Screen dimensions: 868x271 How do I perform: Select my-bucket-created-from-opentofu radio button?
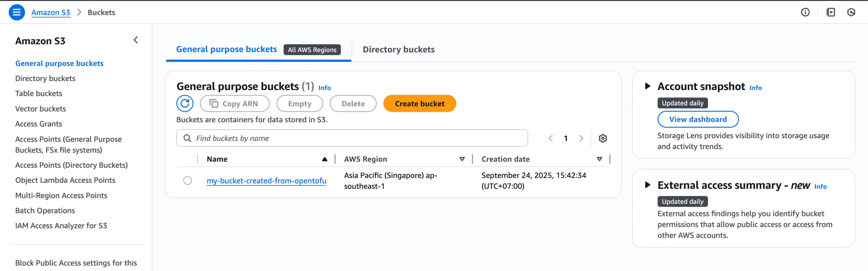point(188,181)
